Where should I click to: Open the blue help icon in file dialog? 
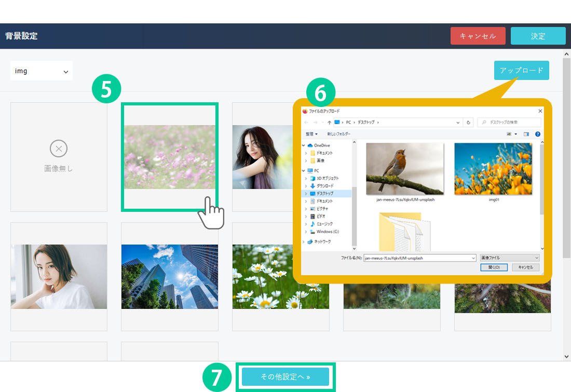click(538, 134)
